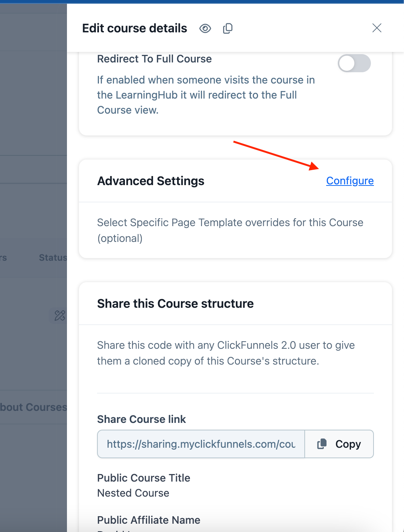Screen dimensions: 404x532
Task: Click the duplicate icon beside Edit course details
Action: 228,29
